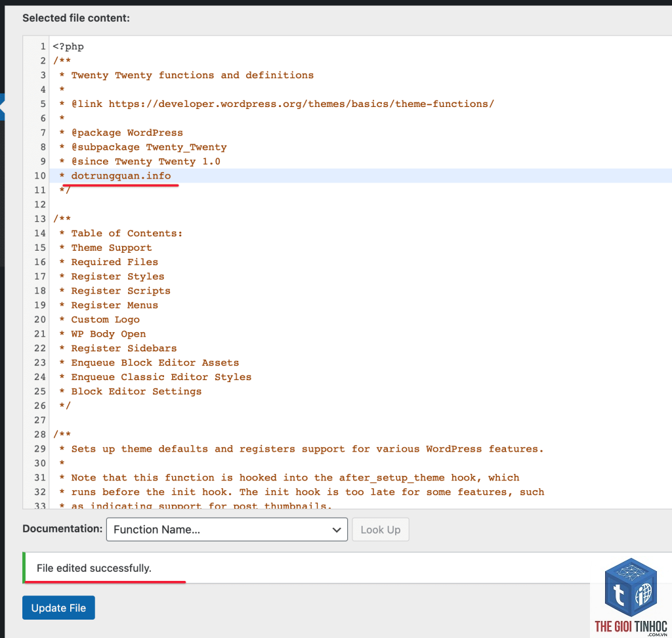This screenshot has width=672, height=638.
Task: Click the 'Register Styles' comment line
Action: point(117,276)
